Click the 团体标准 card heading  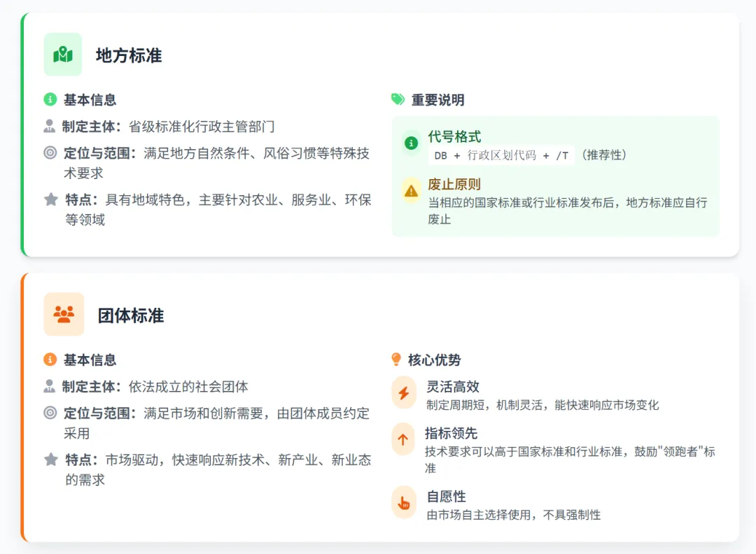(131, 315)
